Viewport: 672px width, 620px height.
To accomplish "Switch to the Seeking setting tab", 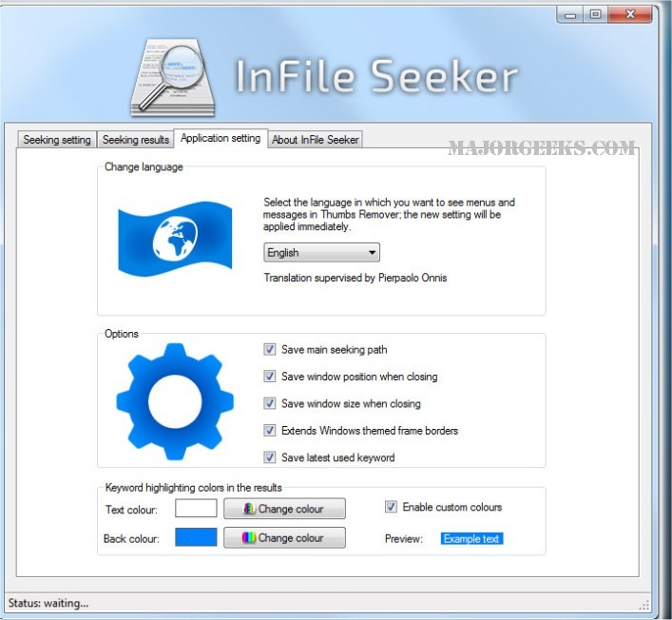I will pyautogui.click(x=57, y=140).
